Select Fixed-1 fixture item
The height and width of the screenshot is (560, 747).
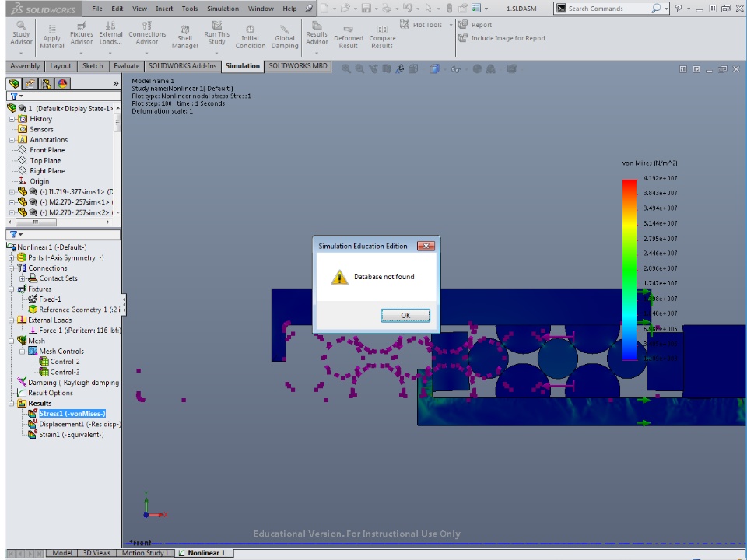[x=45, y=299]
